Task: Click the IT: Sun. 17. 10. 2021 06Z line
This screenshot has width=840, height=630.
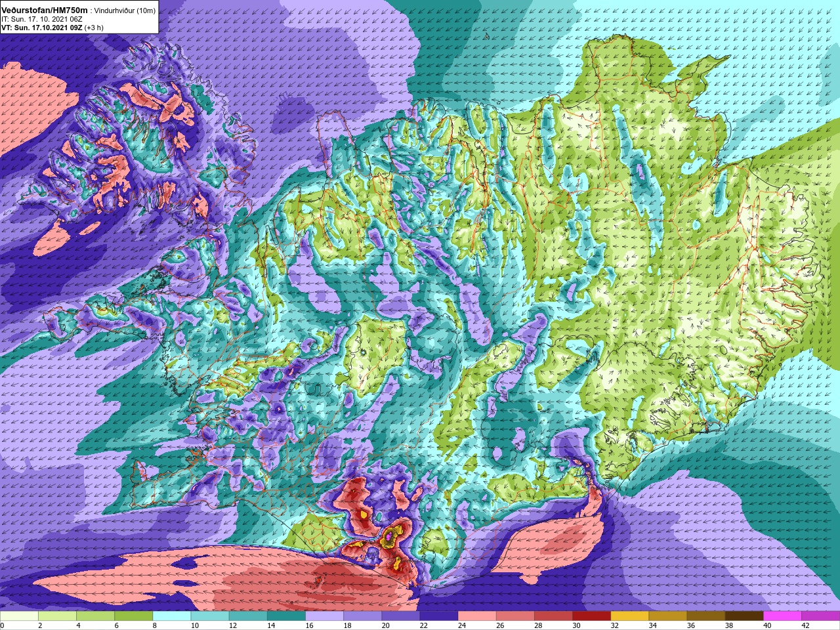Action: [x=41, y=19]
